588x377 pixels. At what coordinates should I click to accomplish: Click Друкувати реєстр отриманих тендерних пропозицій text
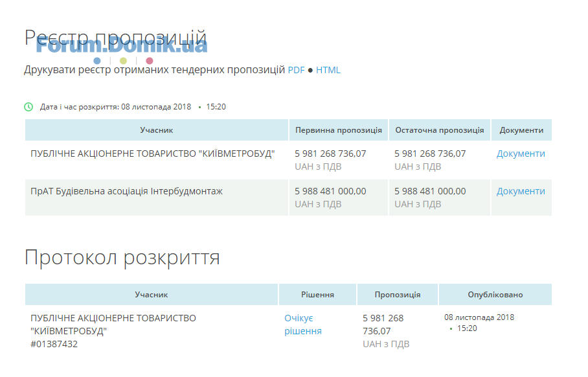coord(154,70)
